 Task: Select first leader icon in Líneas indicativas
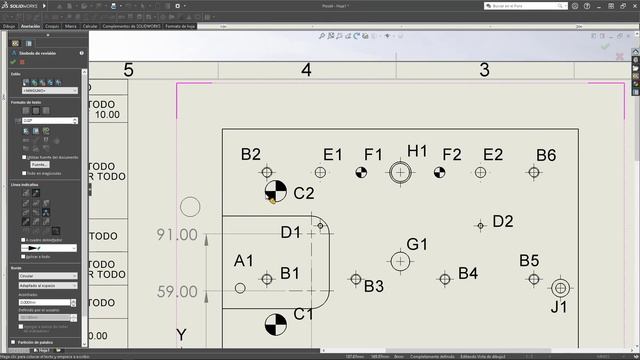coord(26,193)
